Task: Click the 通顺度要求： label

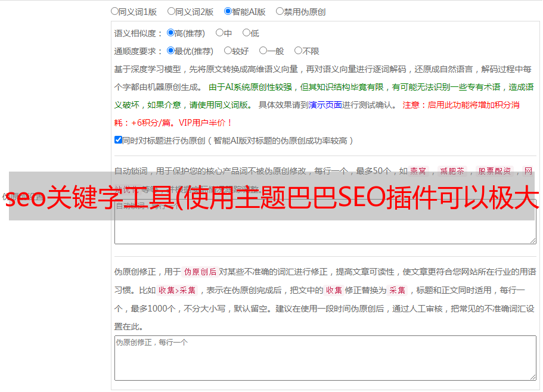Action: coord(138,51)
